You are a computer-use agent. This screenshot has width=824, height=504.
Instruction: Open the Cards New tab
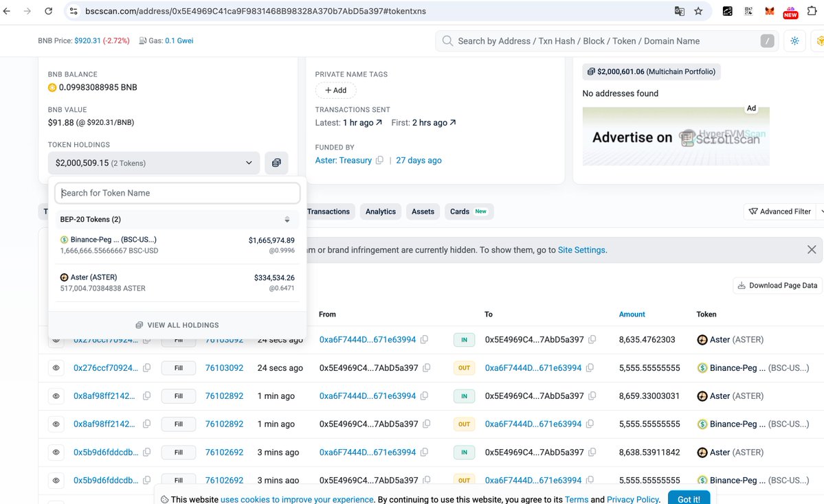click(468, 211)
